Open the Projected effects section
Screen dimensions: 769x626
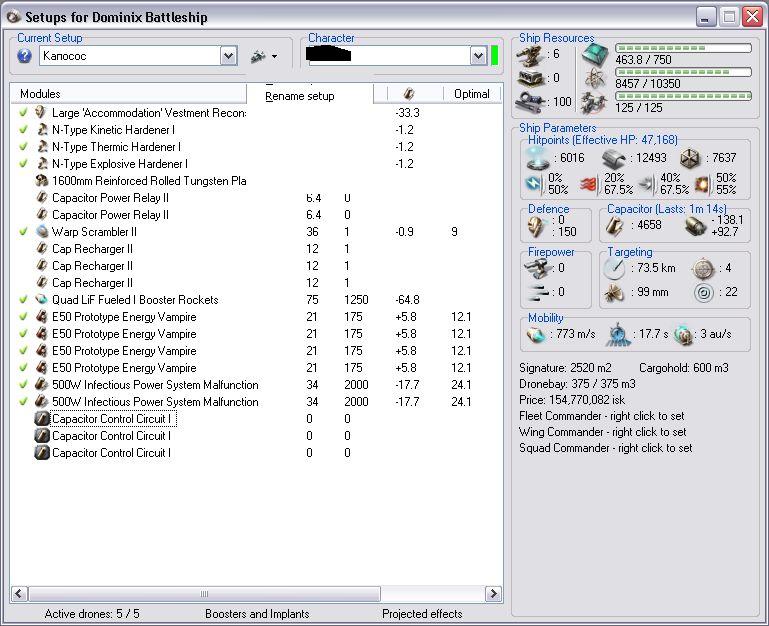(x=422, y=614)
